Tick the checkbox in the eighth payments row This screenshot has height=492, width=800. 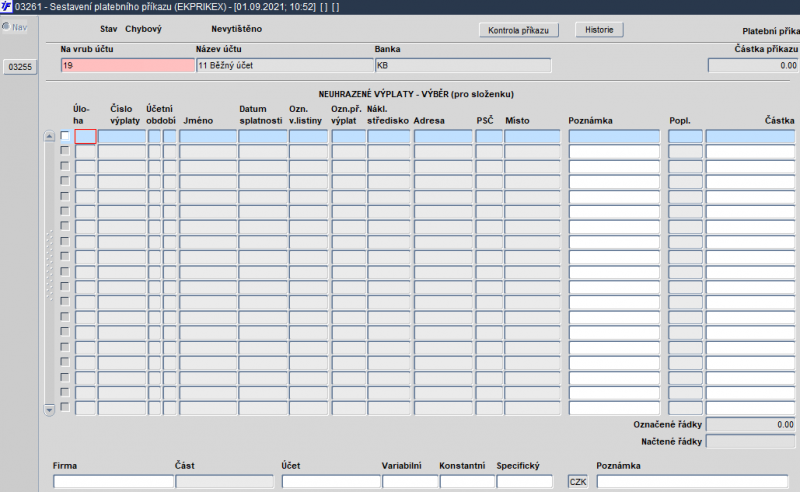pos(65,241)
